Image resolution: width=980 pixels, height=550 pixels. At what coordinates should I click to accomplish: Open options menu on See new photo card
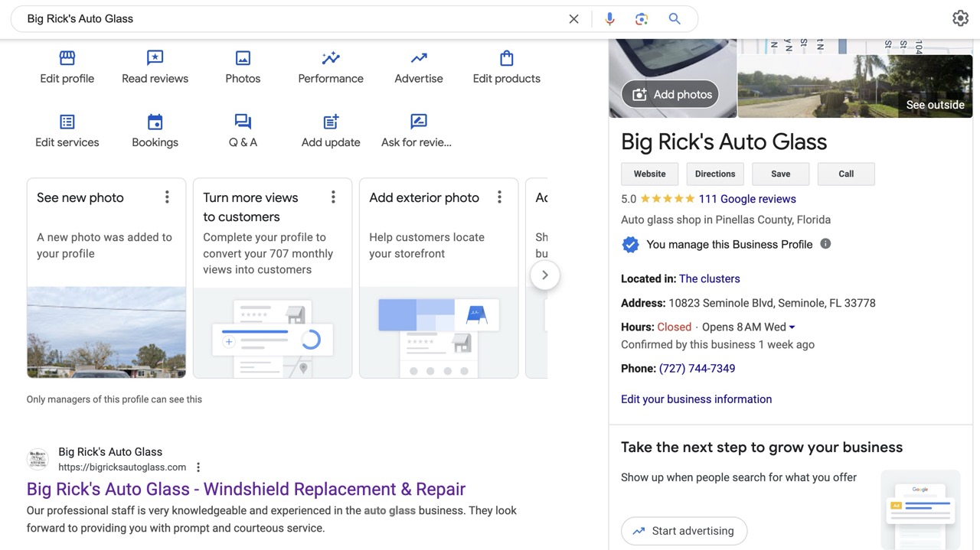pyautogui.click(x=167, y=197)
